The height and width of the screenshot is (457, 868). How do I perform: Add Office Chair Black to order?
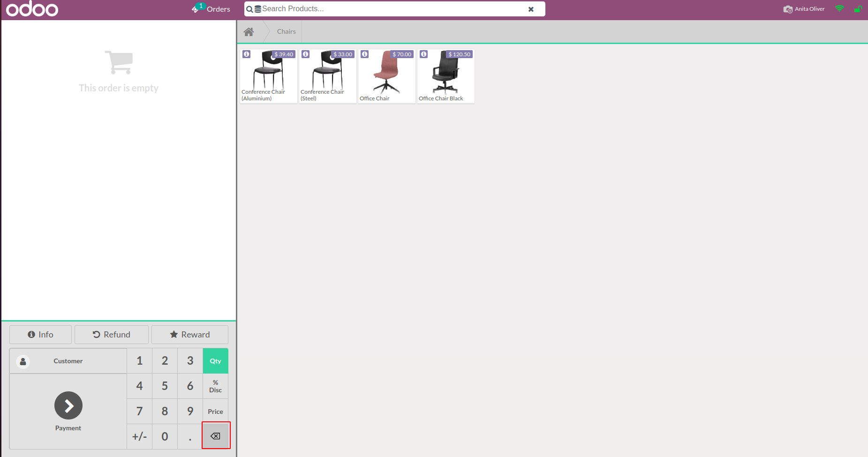pyautogui.click(x=446, y=76)
